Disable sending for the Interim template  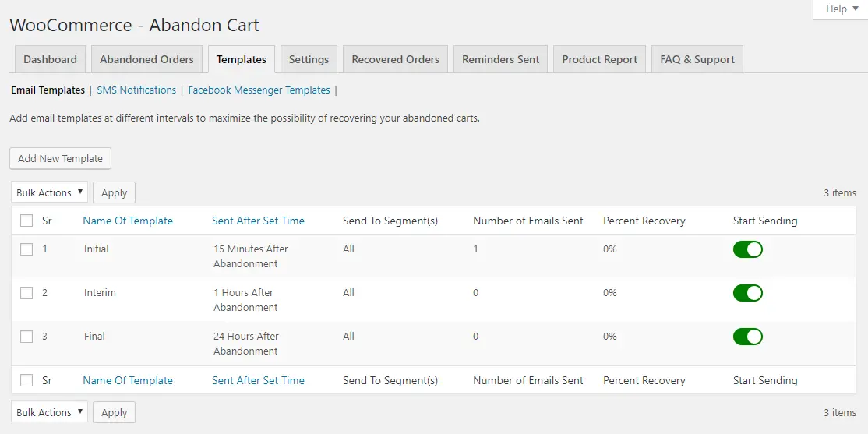click(748, 293)
